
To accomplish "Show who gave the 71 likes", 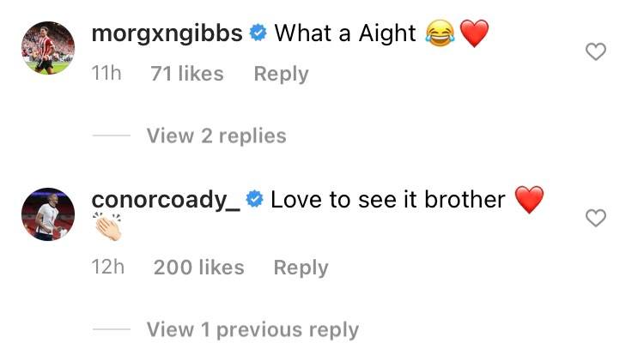I will click(187, 75).
